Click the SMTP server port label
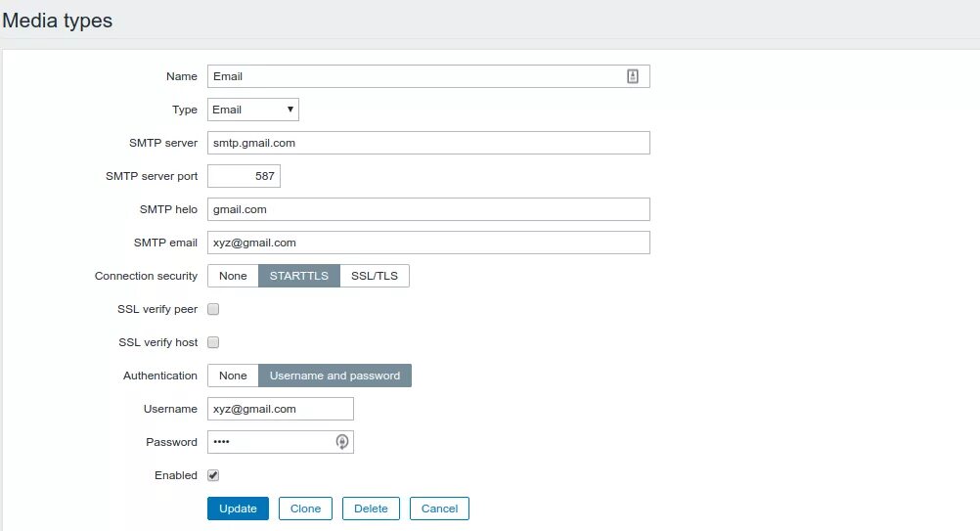Image resolution: width=980 pixels, height=531 pixels. tap(152, 176)
